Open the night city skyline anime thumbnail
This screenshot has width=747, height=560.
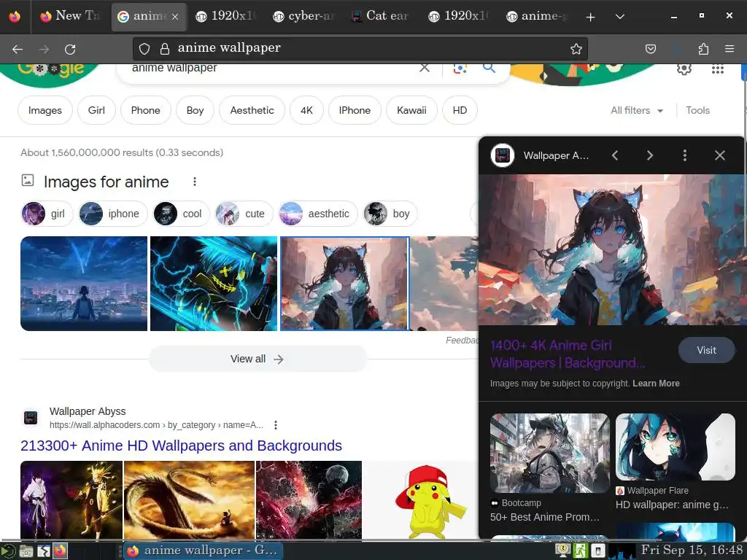[84, 284]
